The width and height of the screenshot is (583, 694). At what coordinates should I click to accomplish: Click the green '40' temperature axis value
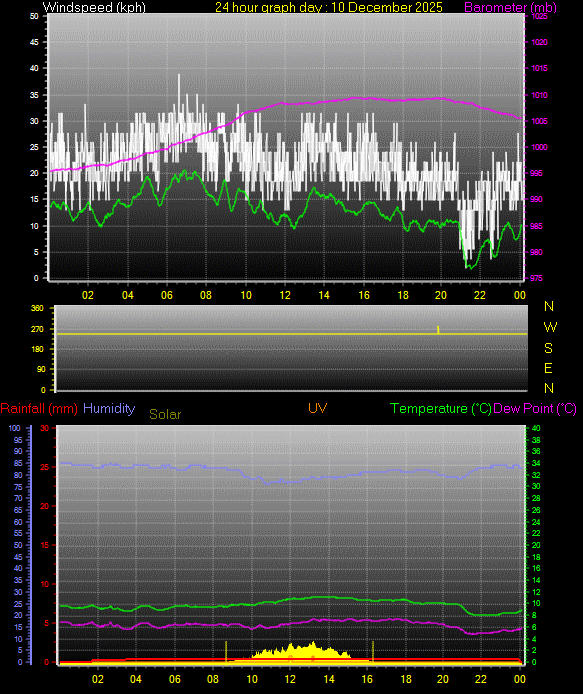(536, 428)
